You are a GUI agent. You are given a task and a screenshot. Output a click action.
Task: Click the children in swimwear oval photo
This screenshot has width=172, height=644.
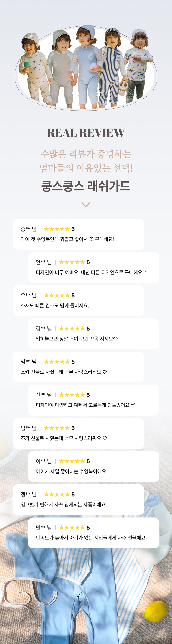click(86, 68)
